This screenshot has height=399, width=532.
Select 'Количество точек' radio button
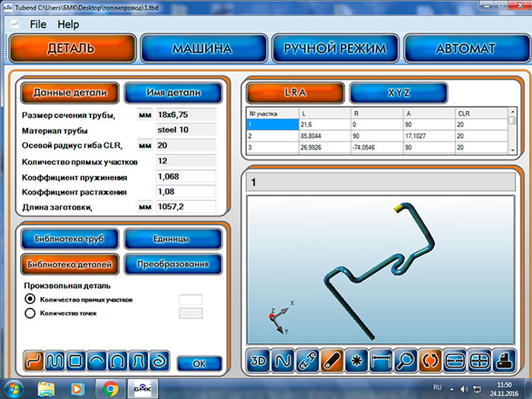(x=31, y=312)
